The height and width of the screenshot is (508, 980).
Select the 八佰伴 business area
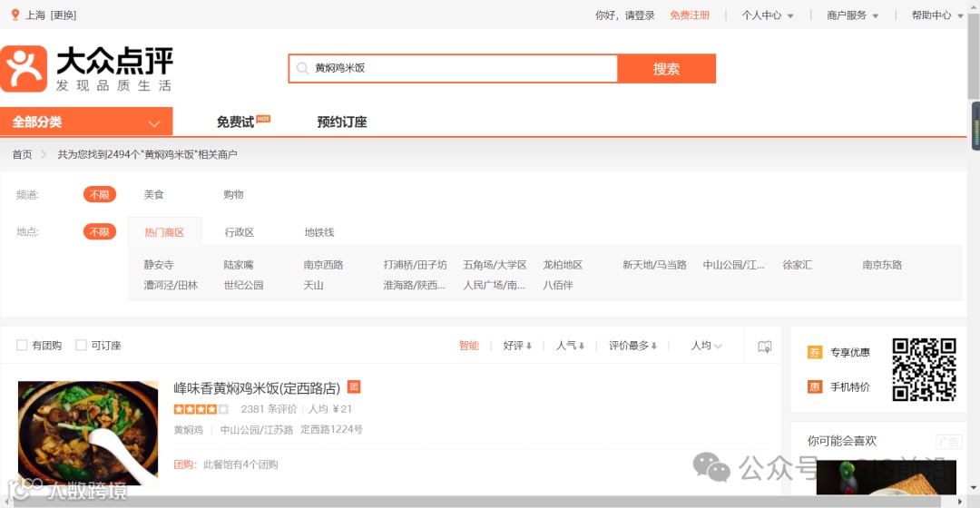click(558, 285)
